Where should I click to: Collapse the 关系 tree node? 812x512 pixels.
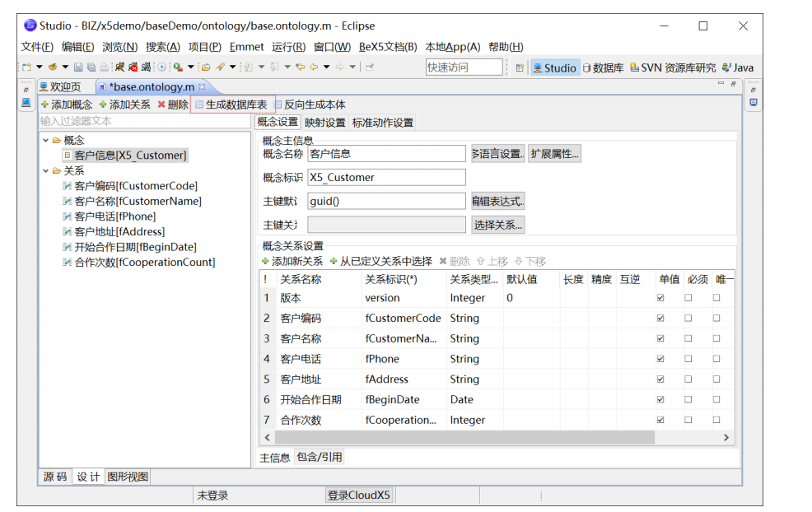[47, 169]
